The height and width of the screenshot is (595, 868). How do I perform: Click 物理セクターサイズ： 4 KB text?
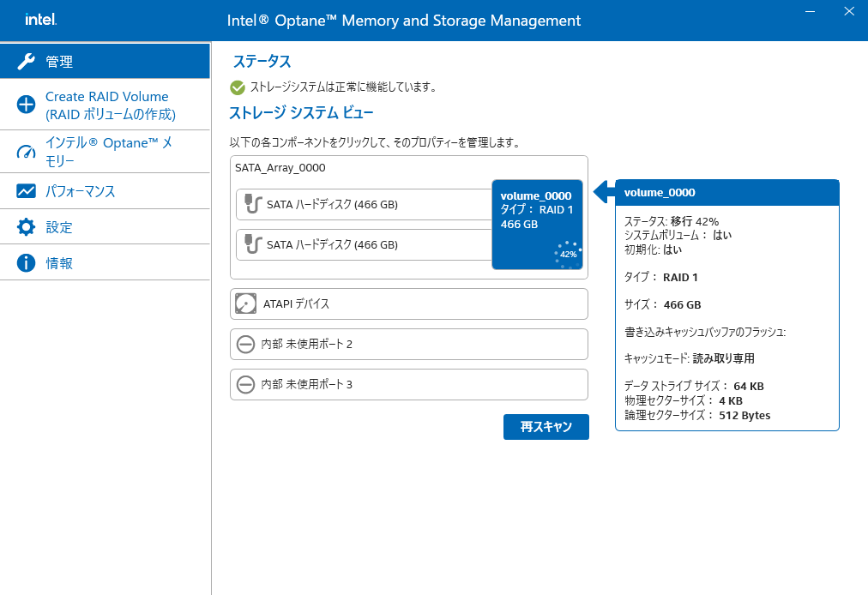(x=684, y=400)
